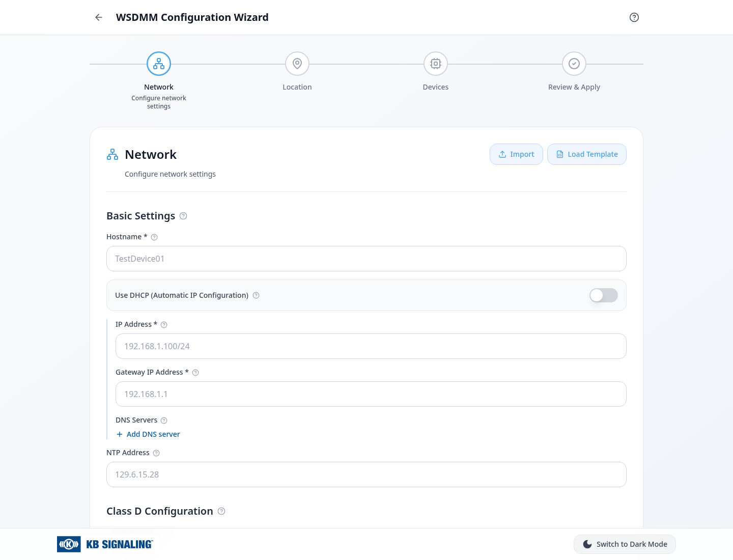Click the Network step label

[x=159, y=87]
